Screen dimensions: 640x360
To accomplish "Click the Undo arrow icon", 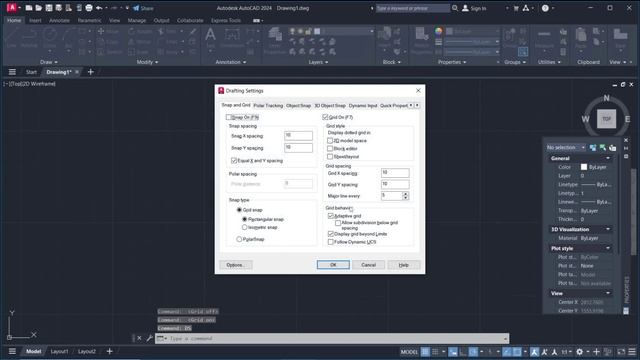I will (x=99, y=8).
